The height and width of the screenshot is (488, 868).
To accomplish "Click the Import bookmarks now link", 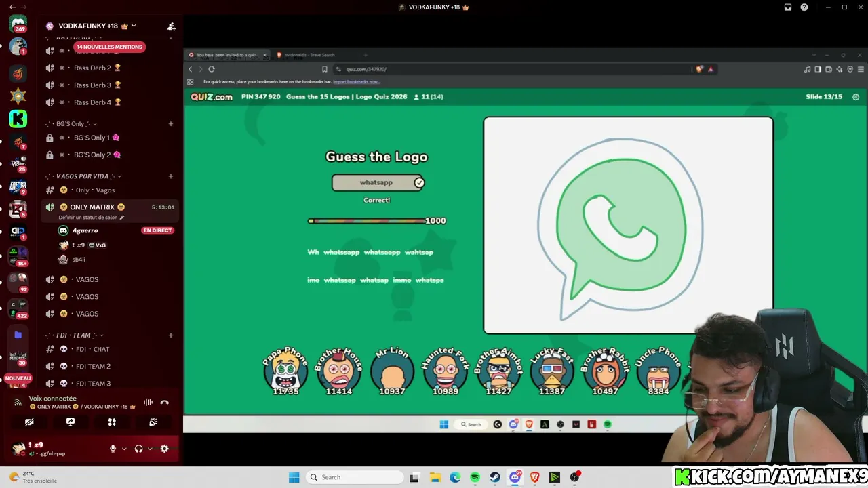I will tap(357, 82).
